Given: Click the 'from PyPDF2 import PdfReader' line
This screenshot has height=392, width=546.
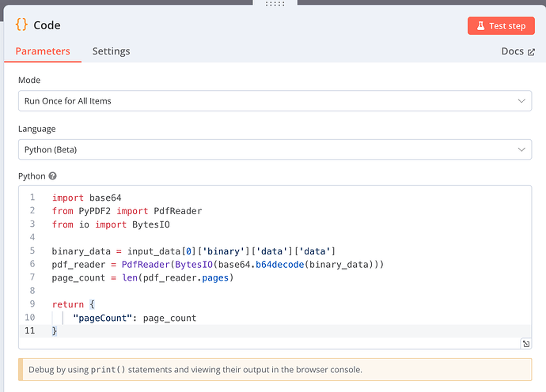Looking at the screenshot, I should click(127, 211).
